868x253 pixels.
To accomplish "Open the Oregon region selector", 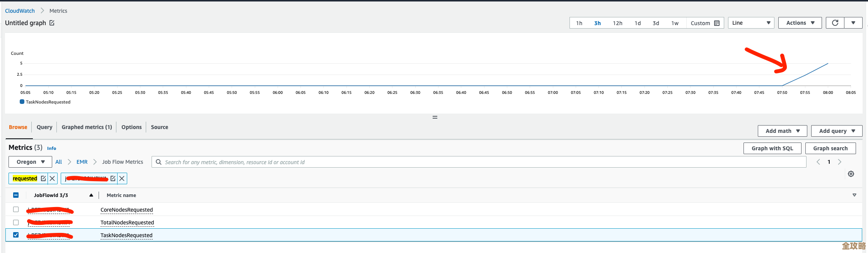I will (x=30, y=162).
